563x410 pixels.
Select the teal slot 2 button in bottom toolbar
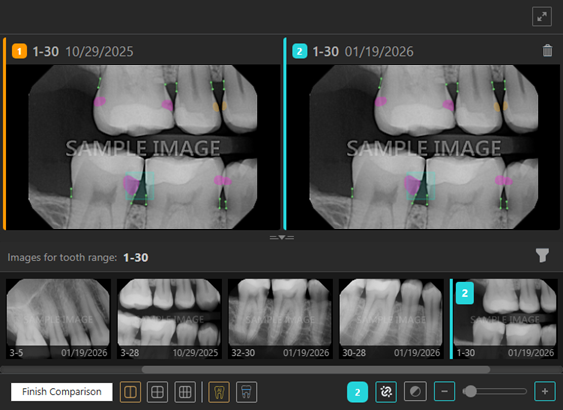tap(357, 392)
